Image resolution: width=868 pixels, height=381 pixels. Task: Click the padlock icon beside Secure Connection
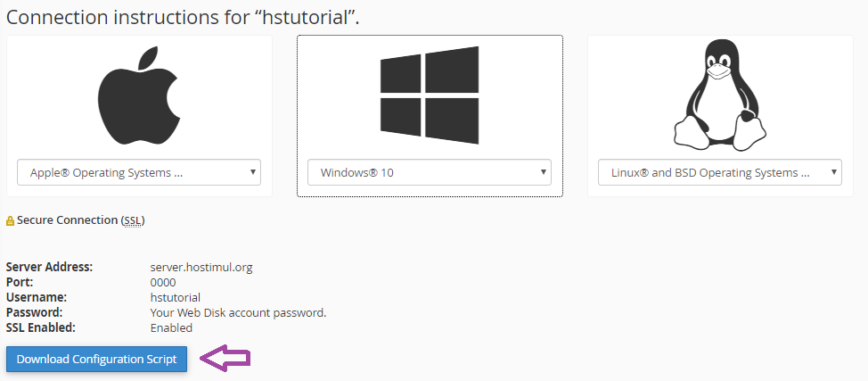click(10, 220)
